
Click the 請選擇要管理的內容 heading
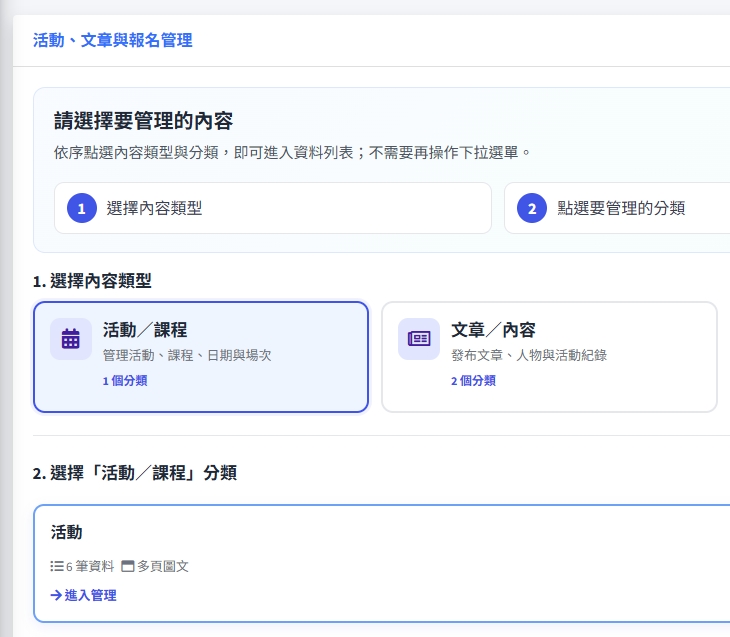(x=143, y=121)
